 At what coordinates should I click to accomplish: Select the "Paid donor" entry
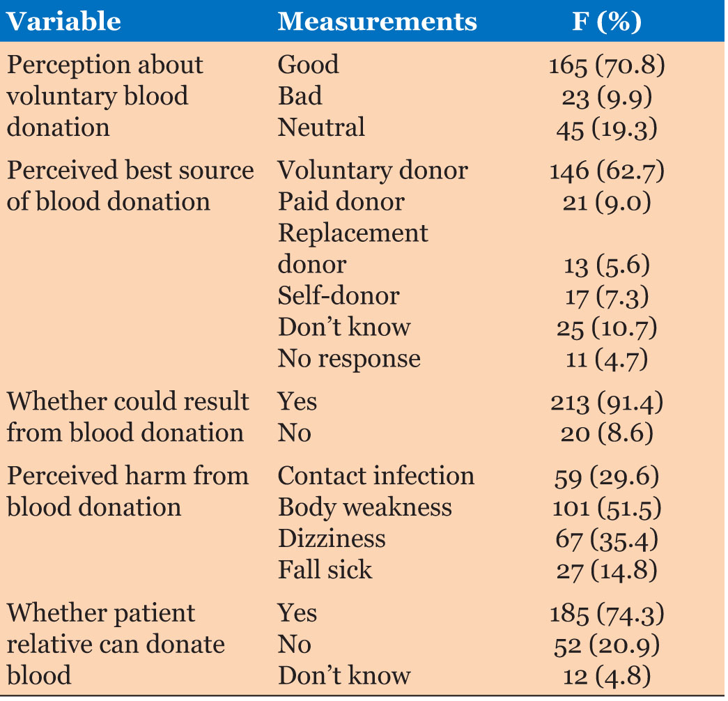341,202
